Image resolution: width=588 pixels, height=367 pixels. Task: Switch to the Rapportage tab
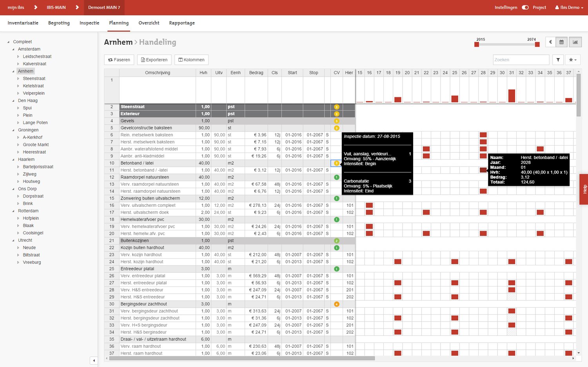[182, 23]
